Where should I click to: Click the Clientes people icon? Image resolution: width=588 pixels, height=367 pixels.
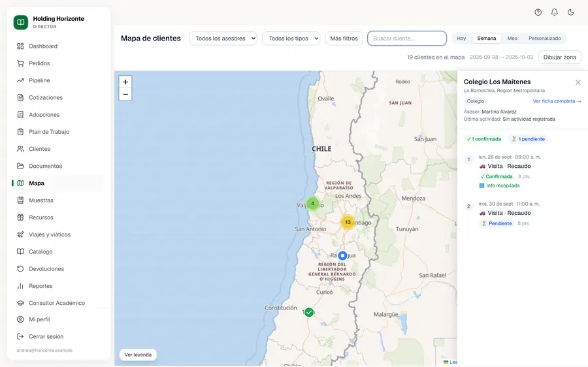pos(20,149)
